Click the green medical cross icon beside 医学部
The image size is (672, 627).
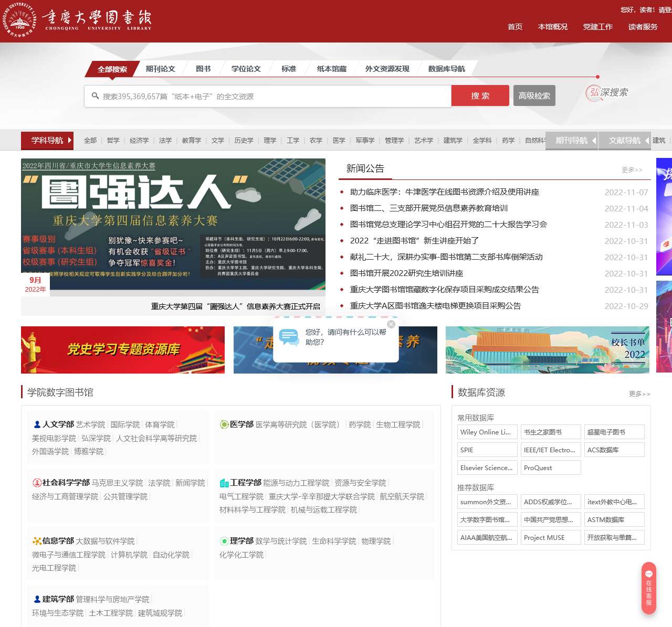click(224, 424)
